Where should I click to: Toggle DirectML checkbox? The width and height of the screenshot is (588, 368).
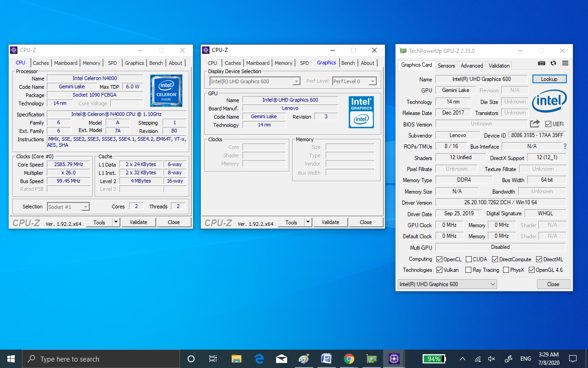(539, 259)
